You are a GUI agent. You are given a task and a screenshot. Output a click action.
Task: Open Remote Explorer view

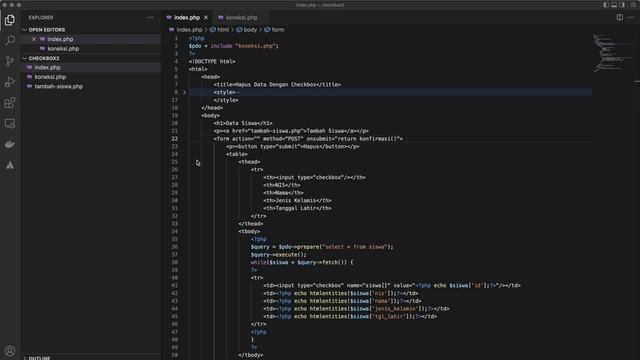(10, 124)
